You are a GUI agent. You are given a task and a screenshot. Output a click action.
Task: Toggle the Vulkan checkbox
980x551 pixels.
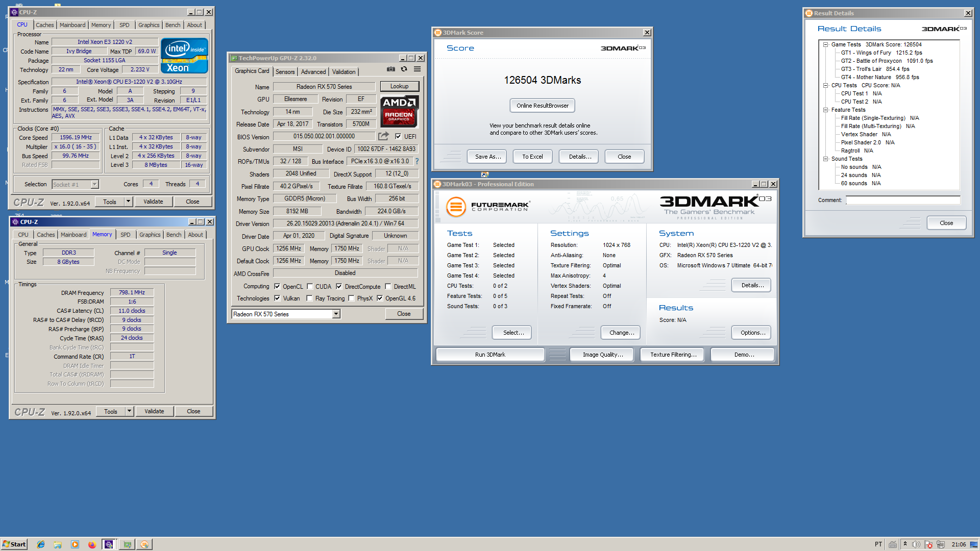[x=277, y=298]
